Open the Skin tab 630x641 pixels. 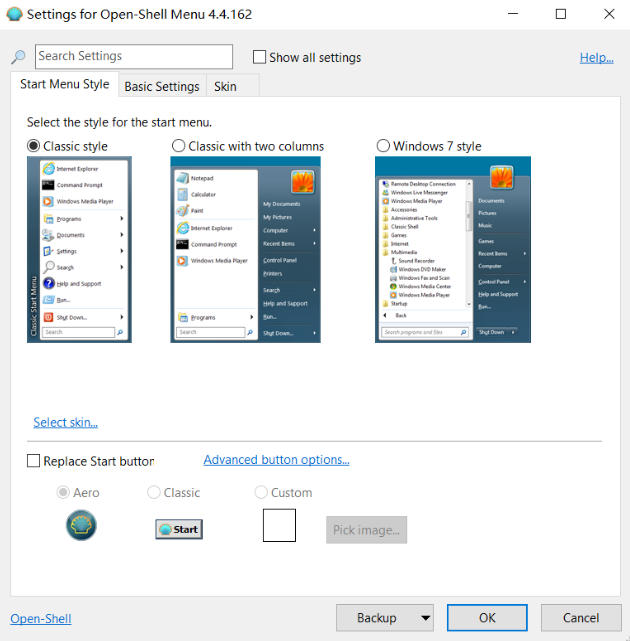pyautogui.click(x=225, y=86)
